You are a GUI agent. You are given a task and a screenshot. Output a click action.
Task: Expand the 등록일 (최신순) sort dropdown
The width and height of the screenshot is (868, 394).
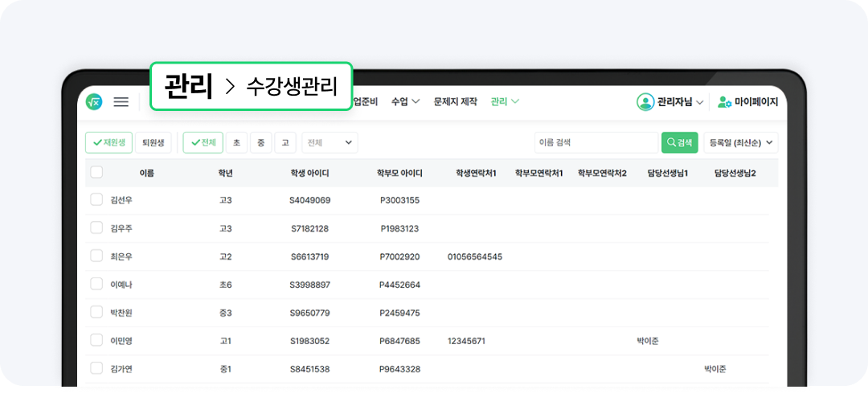pos(741,143)
